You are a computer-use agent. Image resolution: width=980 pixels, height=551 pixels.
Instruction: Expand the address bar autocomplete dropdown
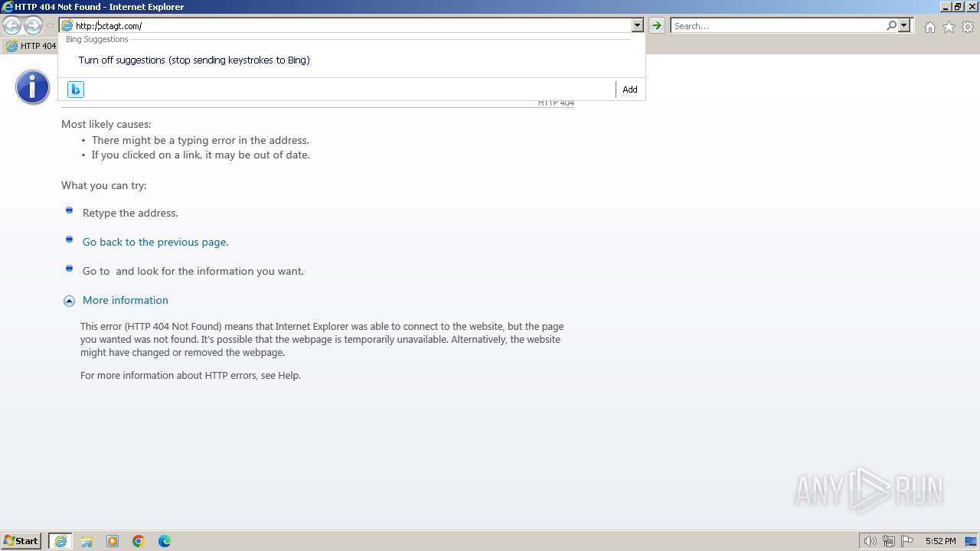[x=637, y=26]
